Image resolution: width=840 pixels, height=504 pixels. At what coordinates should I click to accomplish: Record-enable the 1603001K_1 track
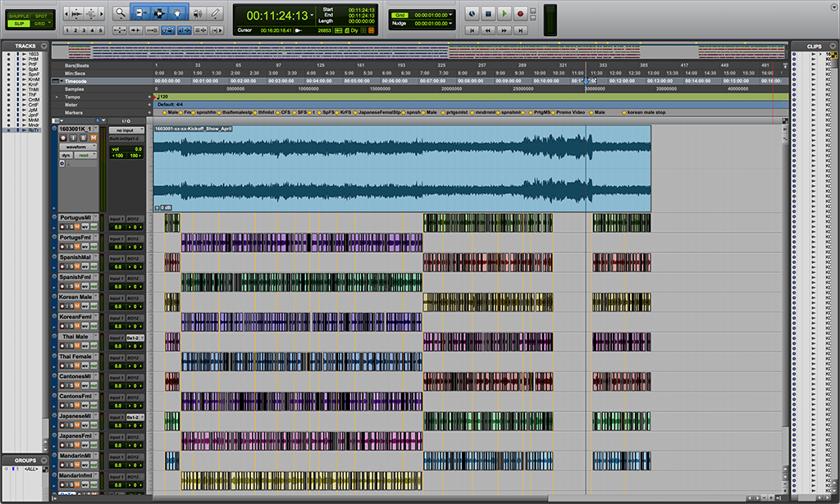pyautogui.click(x=65, y=138)
